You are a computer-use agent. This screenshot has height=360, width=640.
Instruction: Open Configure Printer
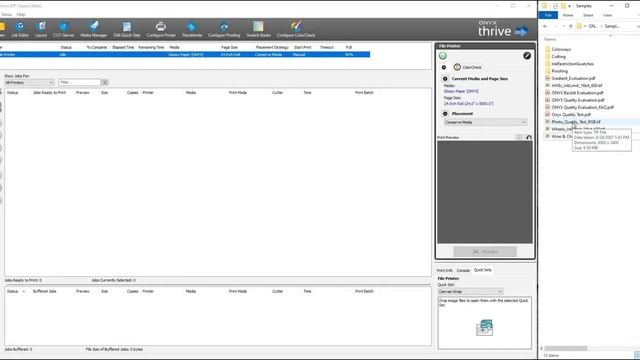click(x=161, y=29)
